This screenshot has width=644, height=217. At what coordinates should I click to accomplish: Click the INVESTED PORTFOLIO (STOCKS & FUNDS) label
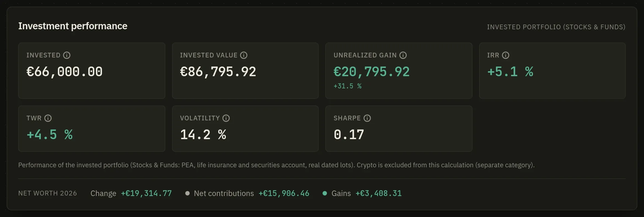[x=556, y=27]
